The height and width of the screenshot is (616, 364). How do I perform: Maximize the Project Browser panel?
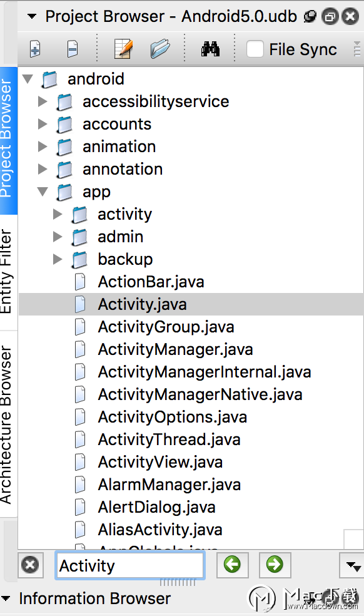[330, 16]
